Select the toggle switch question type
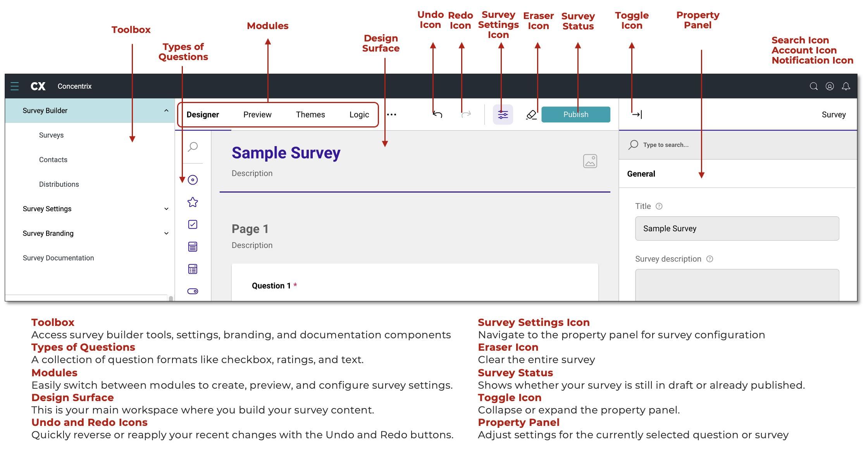This screenshot has width=868, height=472. (193, 291)
